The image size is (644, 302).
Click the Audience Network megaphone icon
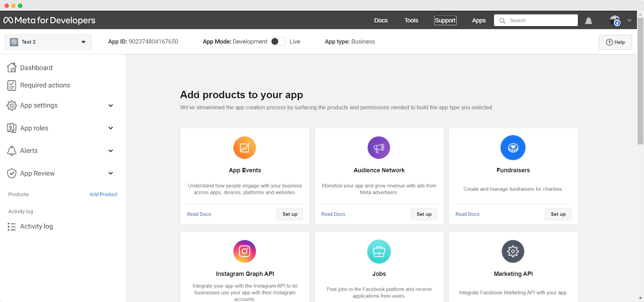[379, 148]
